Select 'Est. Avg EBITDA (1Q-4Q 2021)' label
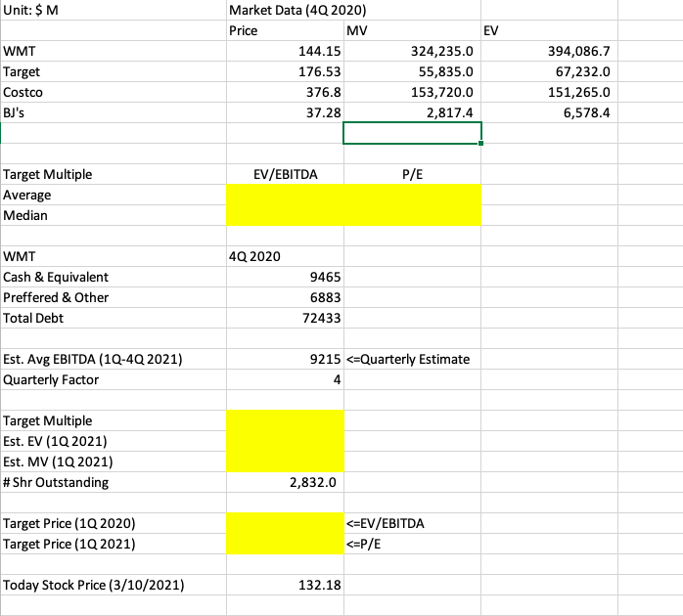This screenshot has height=616, width=683. pos(114,359)
